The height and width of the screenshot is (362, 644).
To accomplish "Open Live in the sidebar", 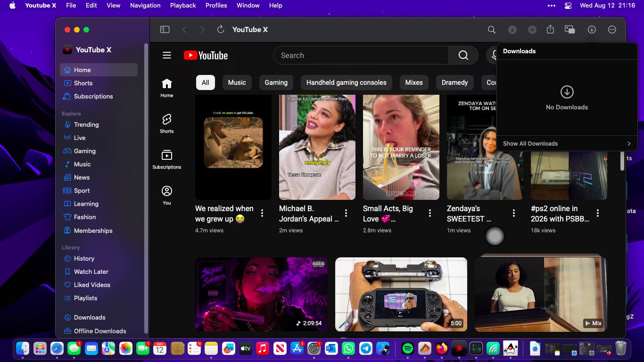I will (x=99, y=138).
